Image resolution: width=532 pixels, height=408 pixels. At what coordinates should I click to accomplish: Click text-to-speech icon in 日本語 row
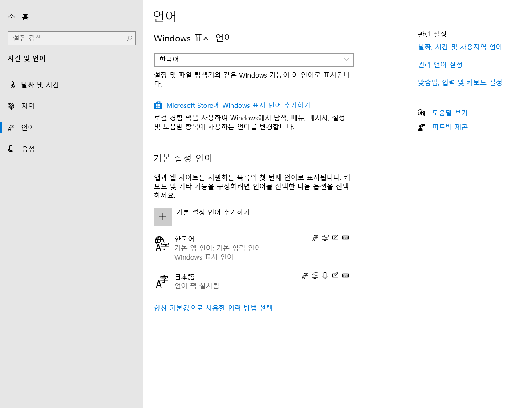pyautogui.click(x=315, y=276)
